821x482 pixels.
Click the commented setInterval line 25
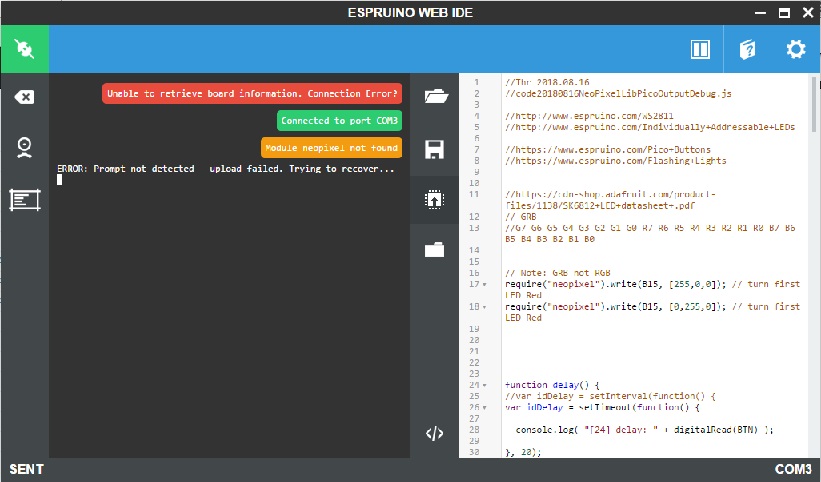tap(611, 396)
